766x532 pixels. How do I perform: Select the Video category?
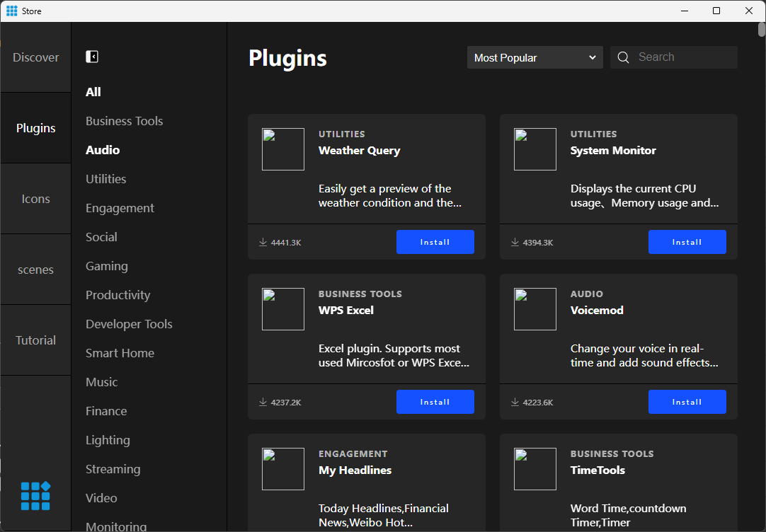(101, 498)
